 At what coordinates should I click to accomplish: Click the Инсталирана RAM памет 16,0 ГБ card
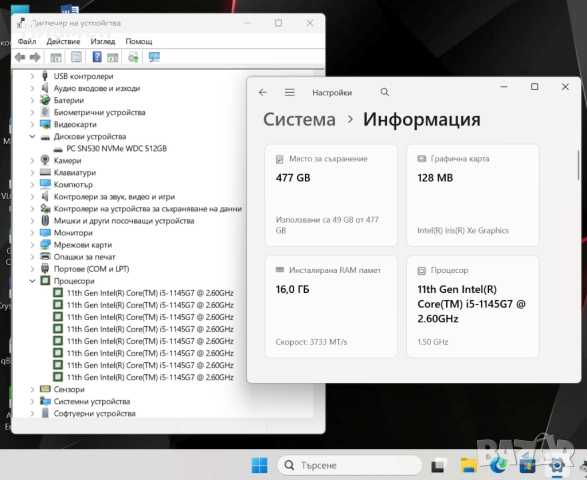[x=331, y=307]
